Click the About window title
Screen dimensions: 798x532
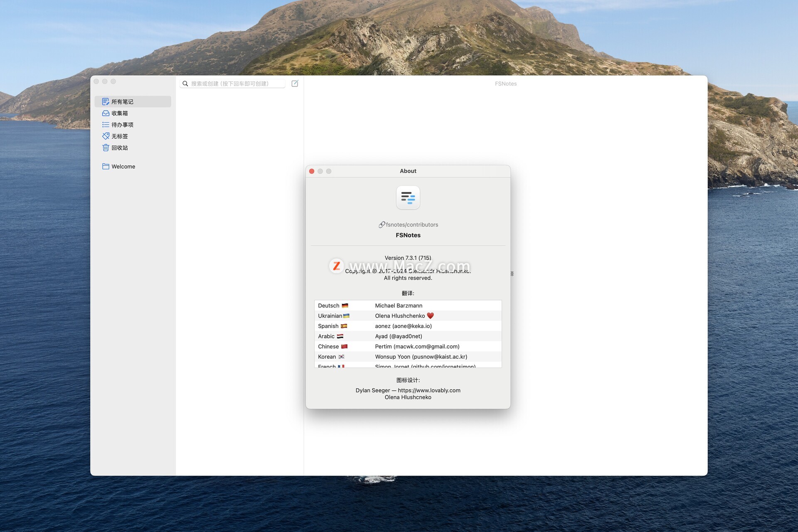[x=408, y=171]
